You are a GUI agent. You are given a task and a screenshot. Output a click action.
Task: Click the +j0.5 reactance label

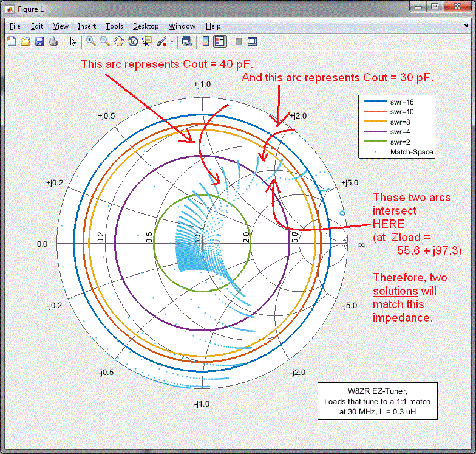tap(106, 115)
